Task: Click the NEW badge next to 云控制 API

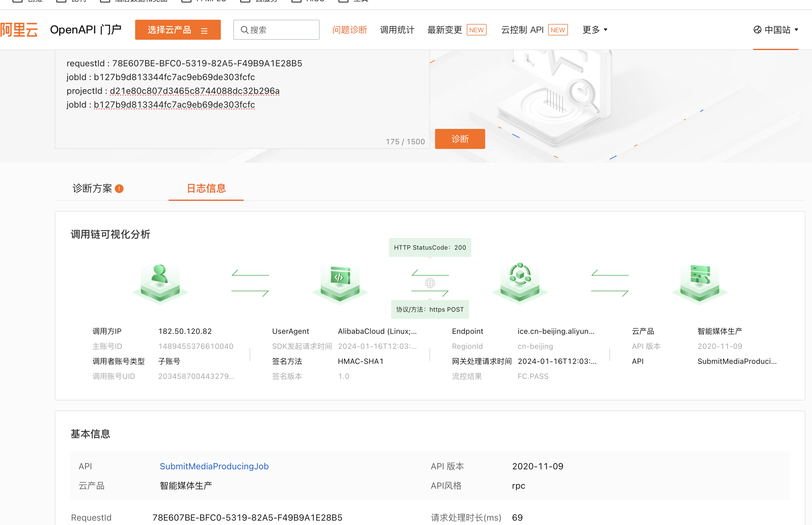Action: [558, 30]
